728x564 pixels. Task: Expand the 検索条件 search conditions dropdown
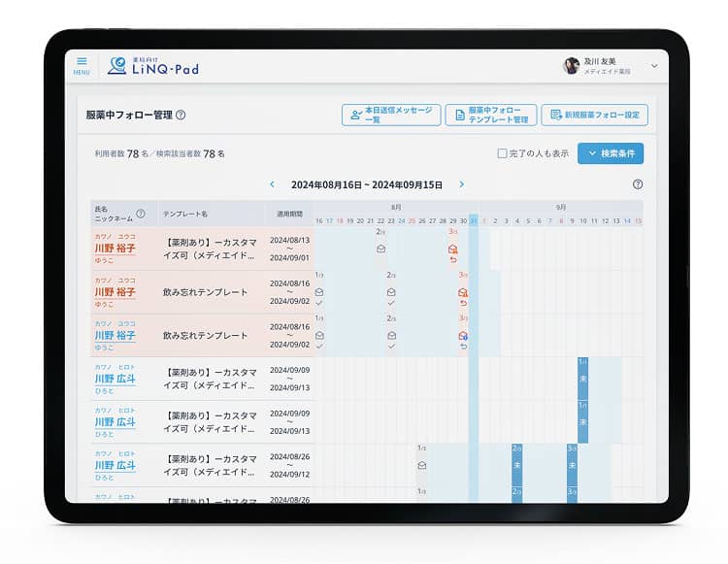[x=610, y=153]
